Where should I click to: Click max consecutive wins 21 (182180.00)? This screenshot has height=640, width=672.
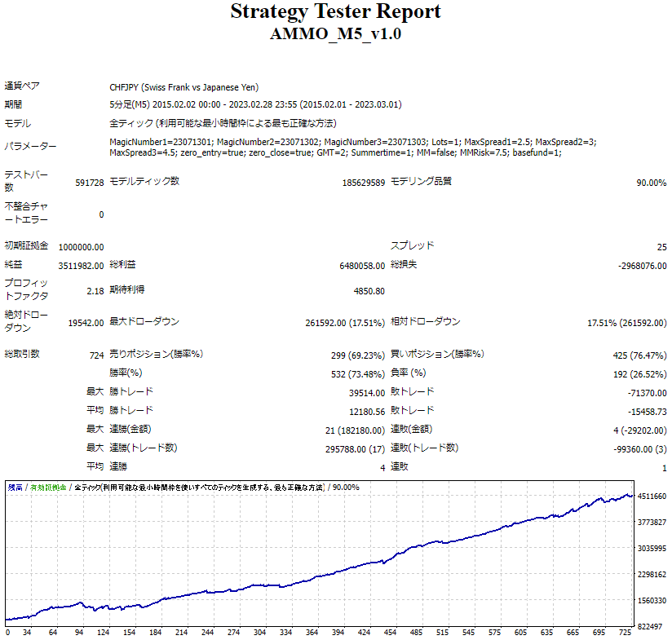[356, 430]
